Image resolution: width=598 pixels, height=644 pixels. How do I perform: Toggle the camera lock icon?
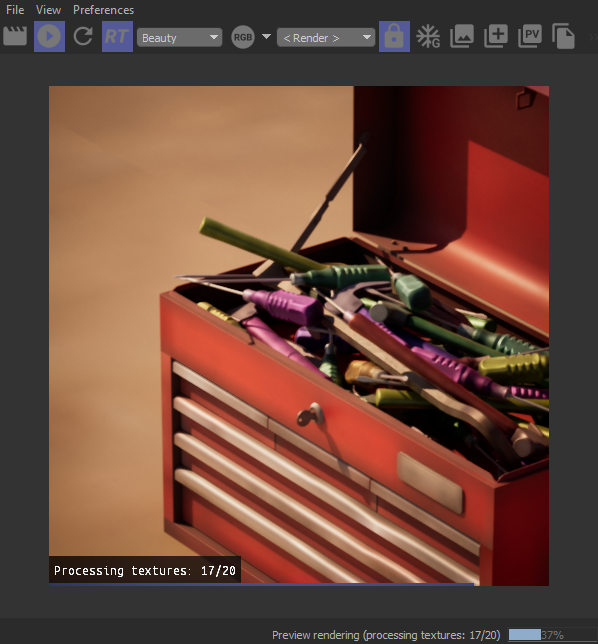[x=394, y=37]
